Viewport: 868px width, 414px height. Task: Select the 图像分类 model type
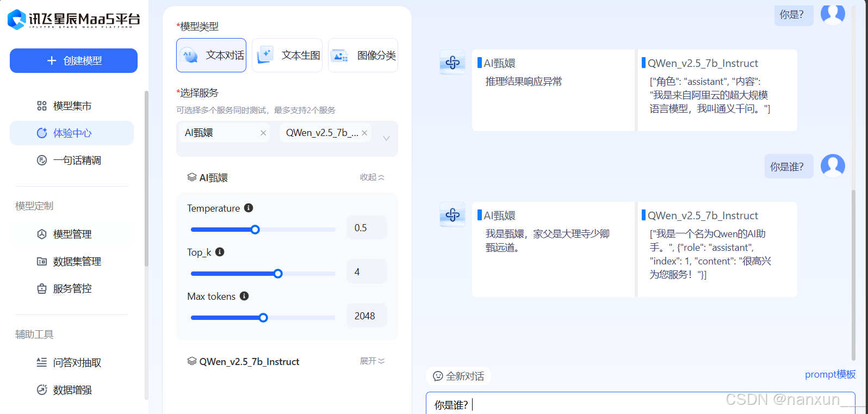363,55
